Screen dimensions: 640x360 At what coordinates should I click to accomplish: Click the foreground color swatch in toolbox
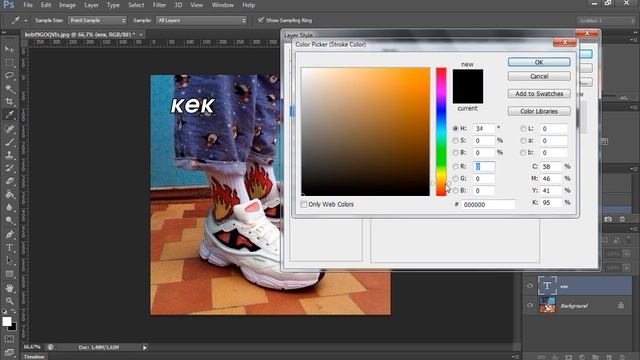(x=7, y=322)
